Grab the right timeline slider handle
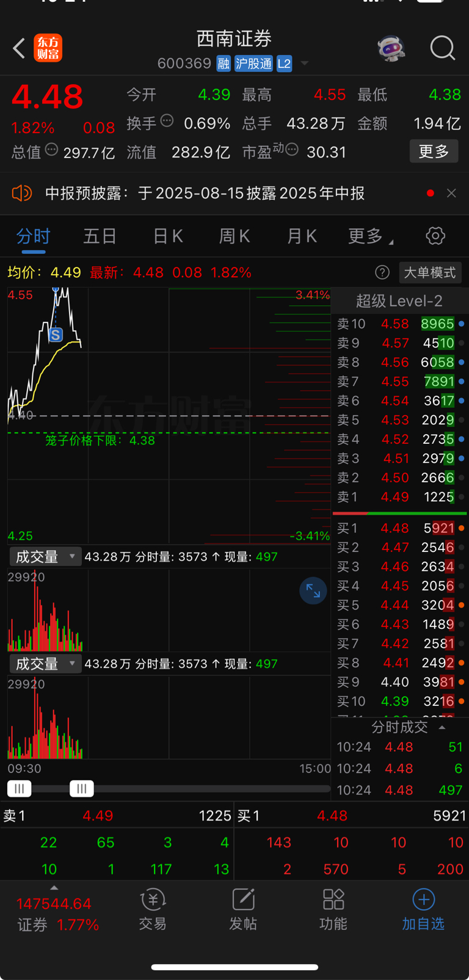Viewport: 469px width, 980px height. coord(82,789)
